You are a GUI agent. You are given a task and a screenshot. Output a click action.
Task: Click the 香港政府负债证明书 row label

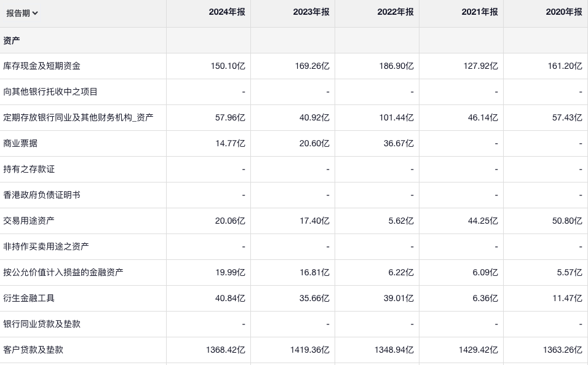42,195
